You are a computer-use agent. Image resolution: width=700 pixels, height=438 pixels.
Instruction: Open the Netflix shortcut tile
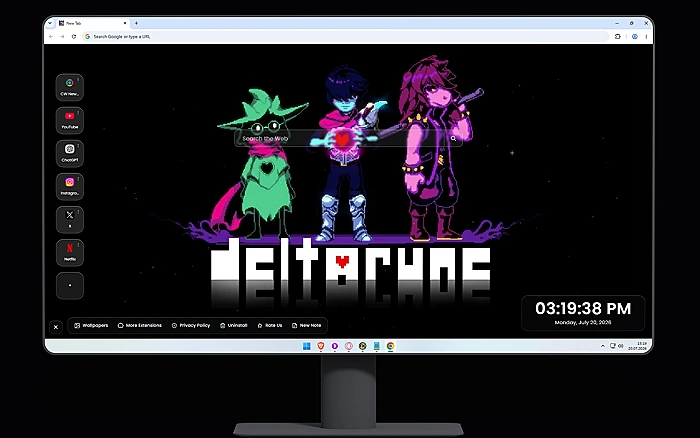click(x=70, y=252)
